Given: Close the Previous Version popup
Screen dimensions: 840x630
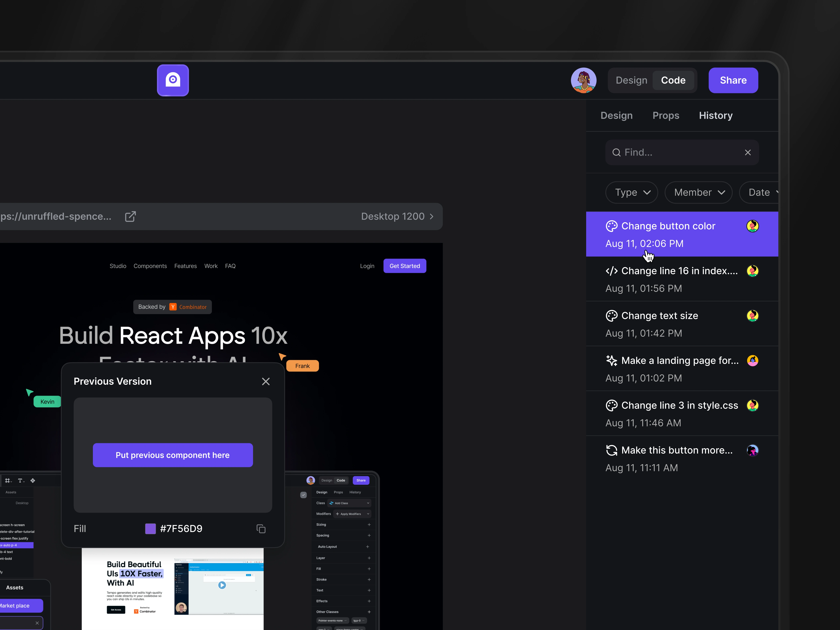Looking at the screenshot, I should [266, 381].
